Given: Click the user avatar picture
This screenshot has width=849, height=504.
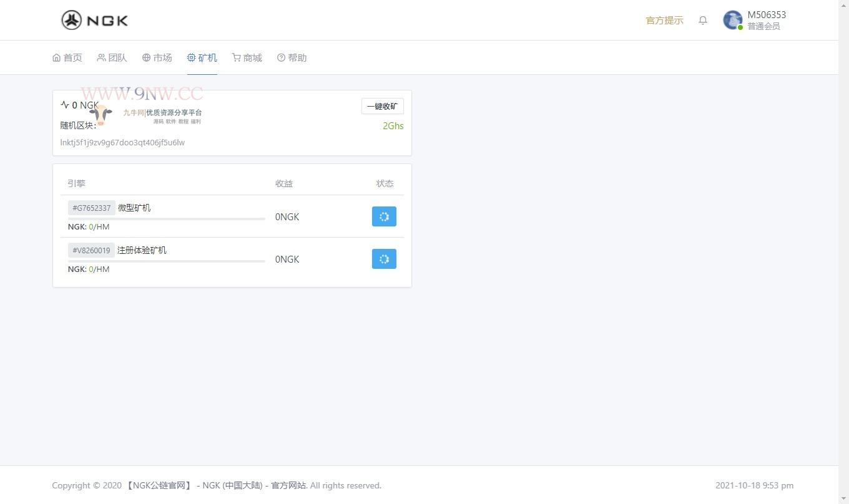Looking at the screenshot, I should 732,20.
